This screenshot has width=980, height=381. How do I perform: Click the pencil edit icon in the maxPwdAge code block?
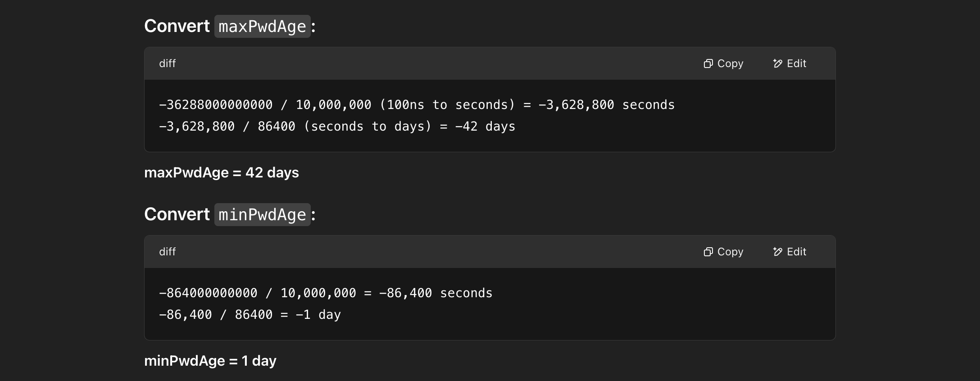coord(778,63)
